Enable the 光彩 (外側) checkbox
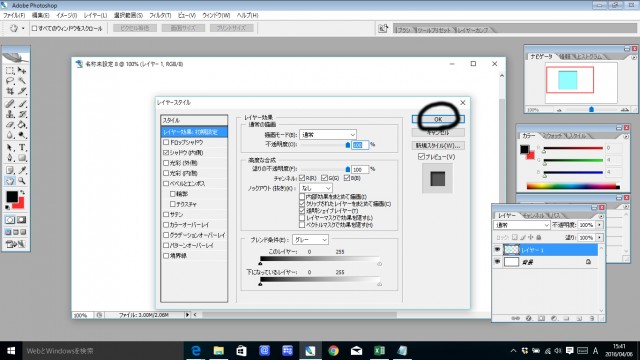Viewport: 640px width, 360px height. [x=166, y=162]
